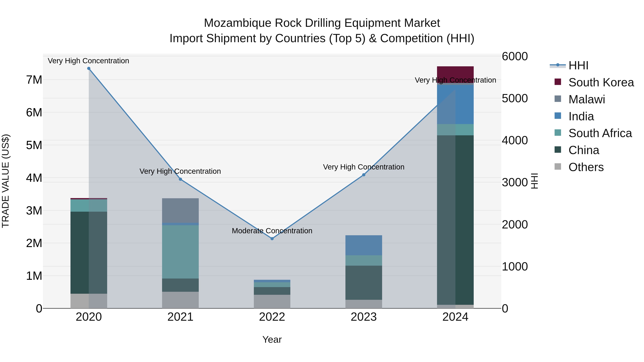Click the 2021 HHI data point
Screen dimensions: 644x362
click(180, 179)
